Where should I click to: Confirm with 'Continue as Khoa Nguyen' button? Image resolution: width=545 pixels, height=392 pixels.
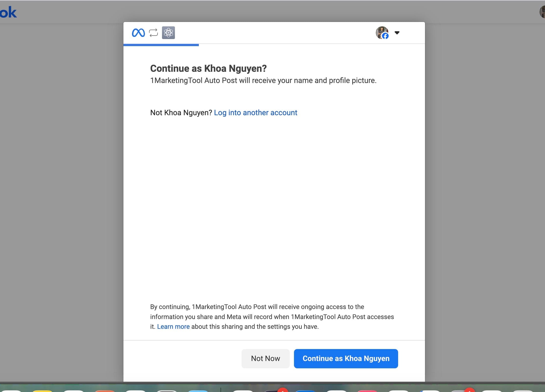click(x=346, y=358)
